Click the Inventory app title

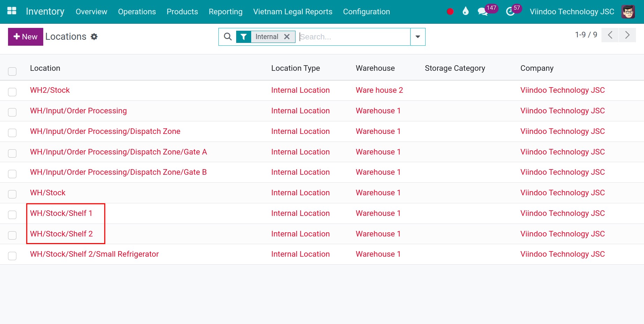tap(45, 12)
